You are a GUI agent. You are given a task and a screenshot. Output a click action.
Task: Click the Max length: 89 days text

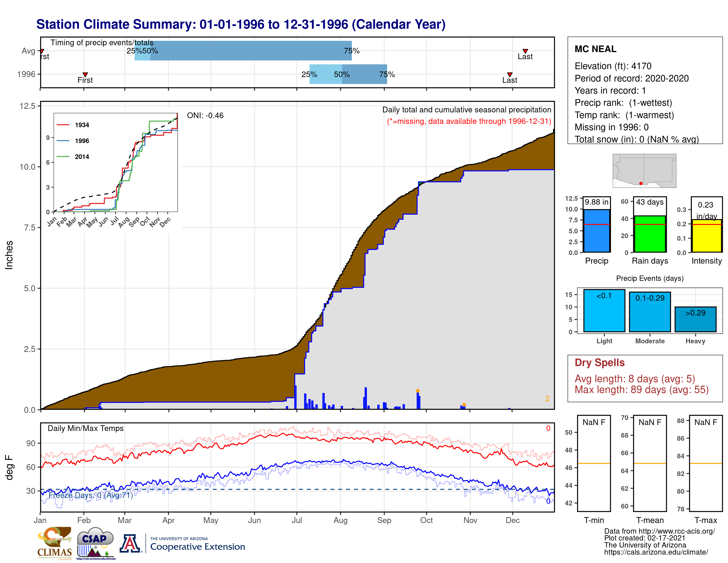point(642,389)
